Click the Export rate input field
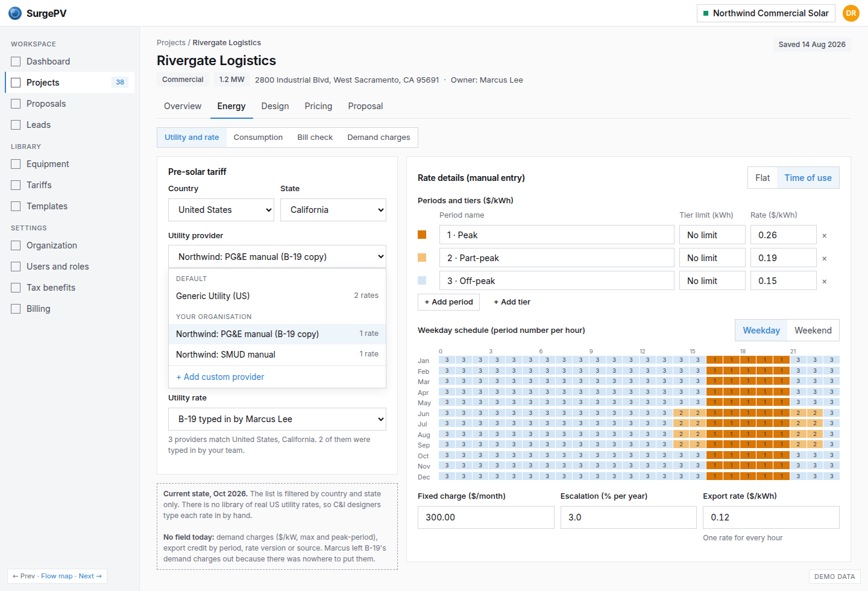Viewport: 868px width, 591px height. [771, 517]
